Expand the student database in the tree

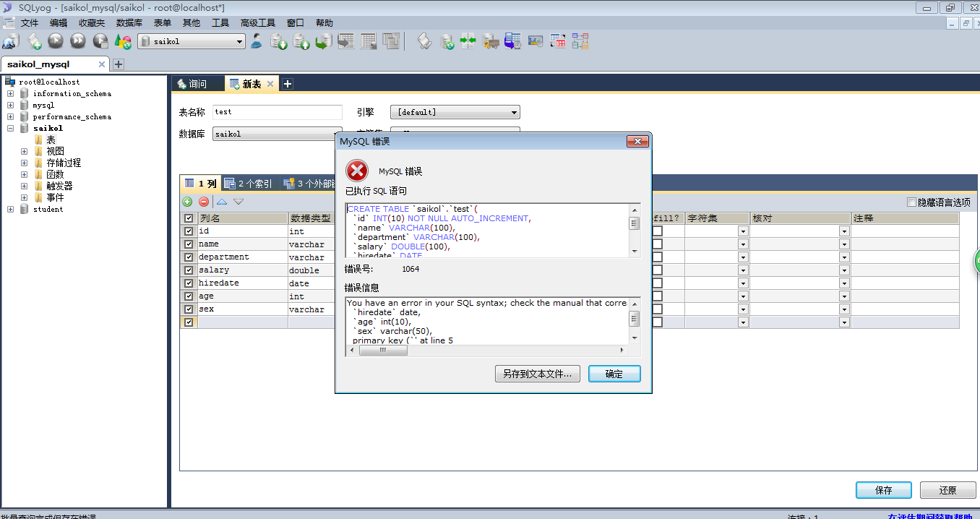tap(10, 209)
